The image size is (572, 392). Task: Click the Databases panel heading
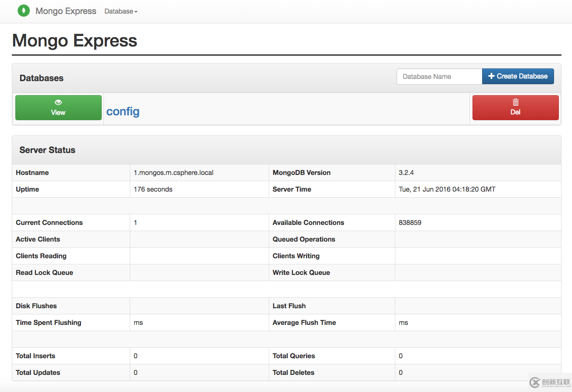[x=42, y=78]
